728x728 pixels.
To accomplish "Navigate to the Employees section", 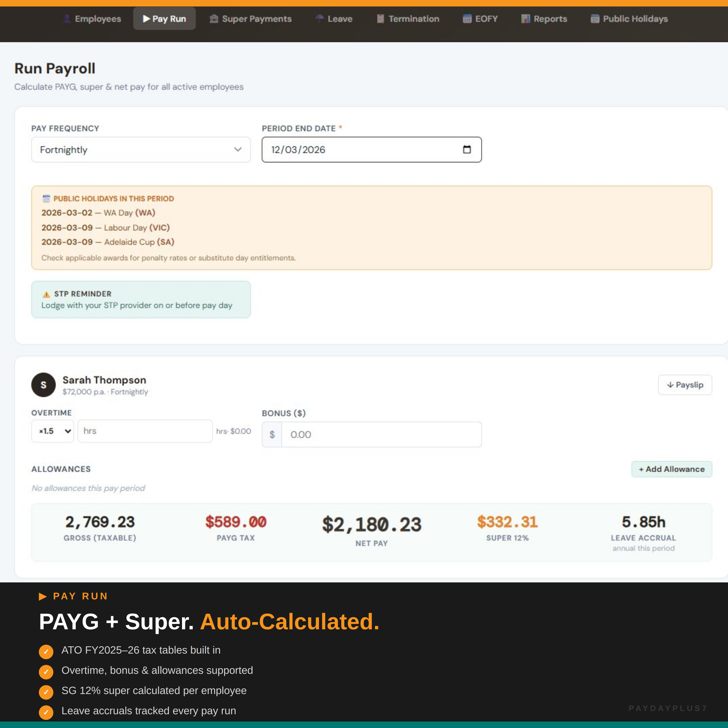I will point(92,18).
